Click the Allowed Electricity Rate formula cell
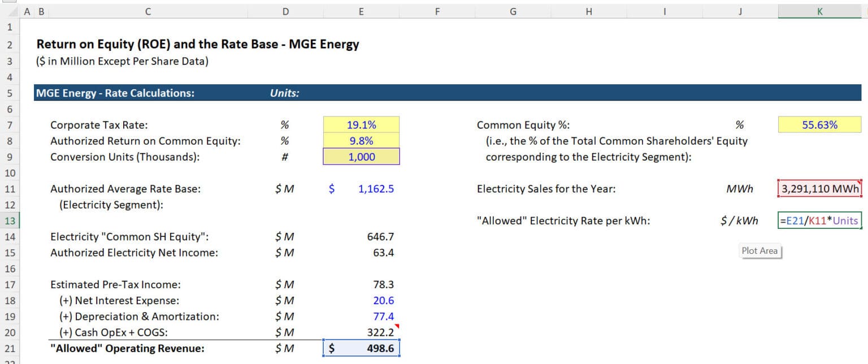The height and width of the screenshot is (364, 868). click(x=819, y=220)
